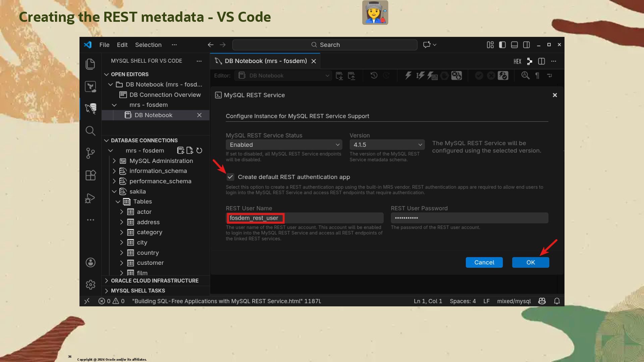Uncheck Create default REST authentication app
This screenshot has height=362, width=644.
coord(230,177)
